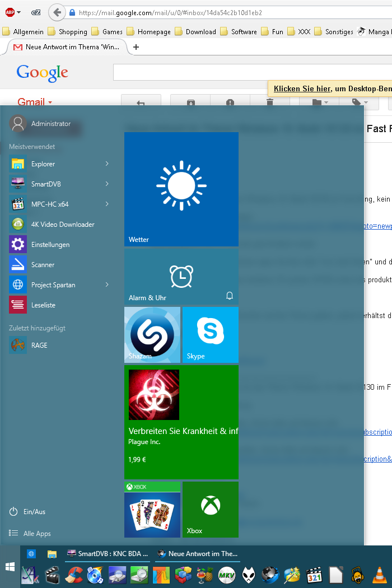Screen dimensions: 392x588
Task: Open the Wetter live tile
Action: [x=181, y=189]
